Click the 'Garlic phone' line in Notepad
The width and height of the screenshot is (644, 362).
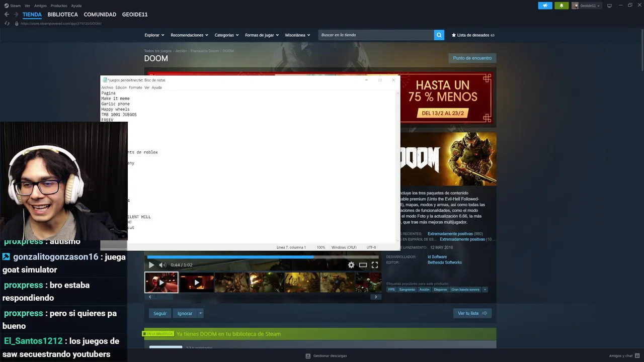[115, 104]
